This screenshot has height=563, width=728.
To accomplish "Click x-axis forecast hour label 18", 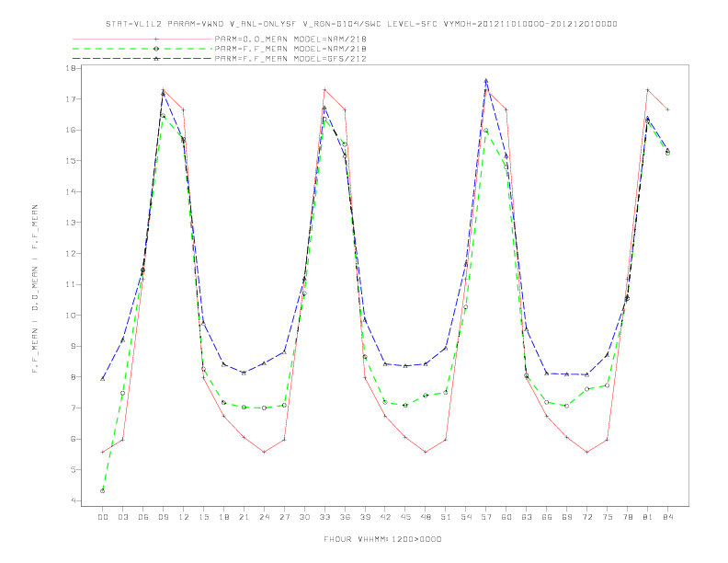I will (223, 517).
